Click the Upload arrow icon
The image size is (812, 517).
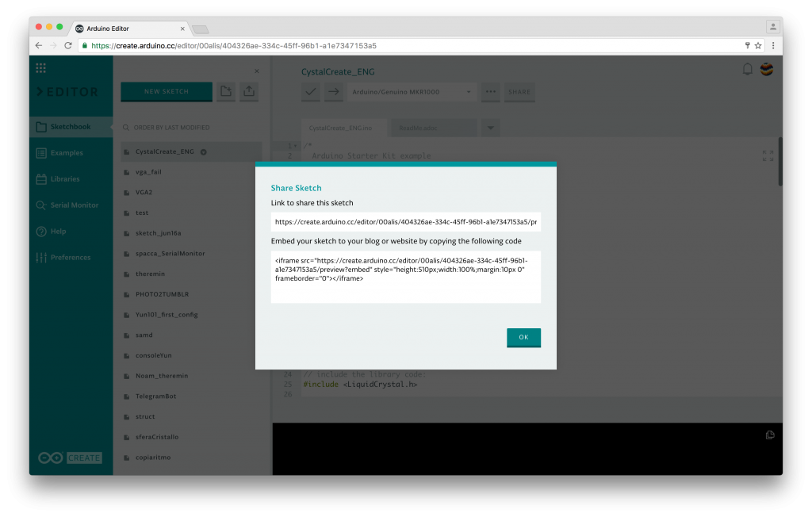click(333, 92)
